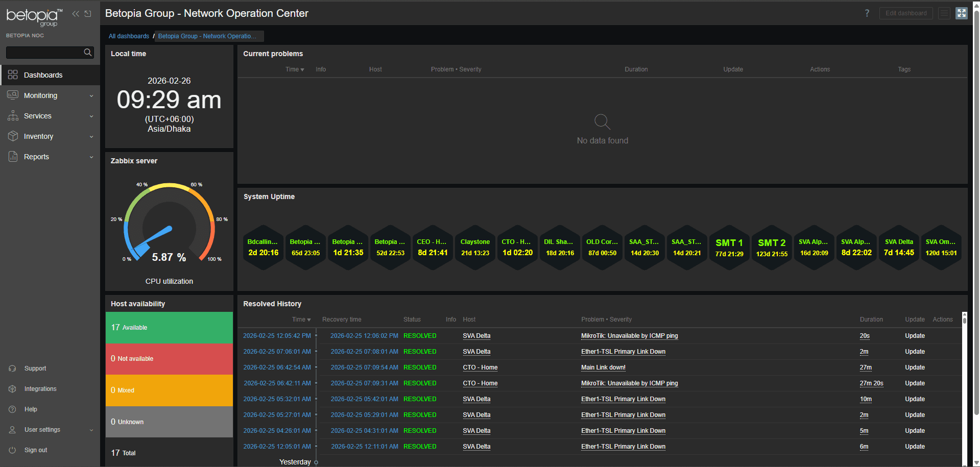Screen dimensions: 980x467
Task: Open problem Main Link down!
Action: [603, 367]
